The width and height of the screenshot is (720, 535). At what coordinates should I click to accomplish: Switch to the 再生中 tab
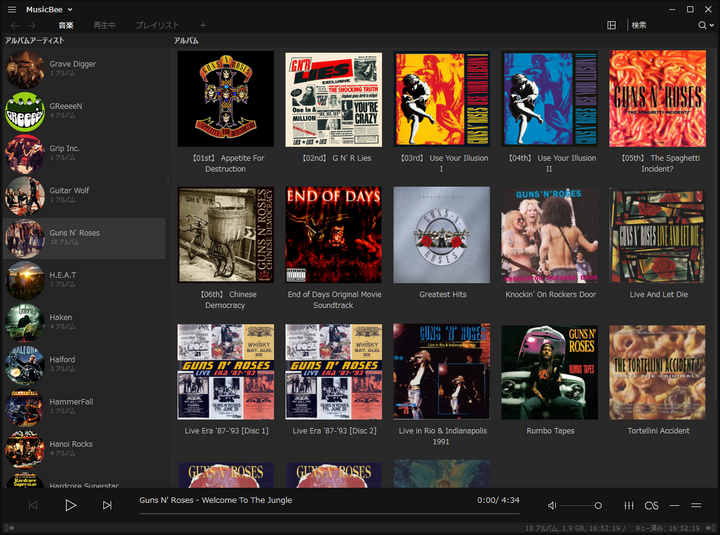point(104,26)
